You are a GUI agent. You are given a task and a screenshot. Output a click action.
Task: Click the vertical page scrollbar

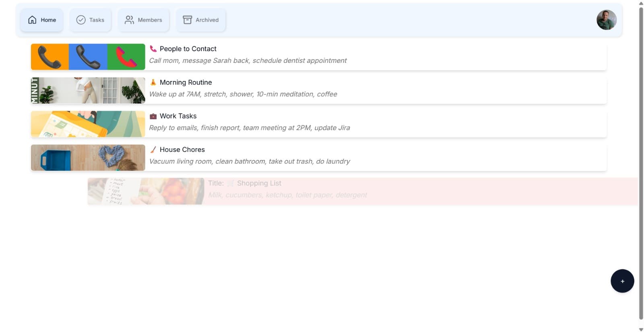[x=641, y=161]
